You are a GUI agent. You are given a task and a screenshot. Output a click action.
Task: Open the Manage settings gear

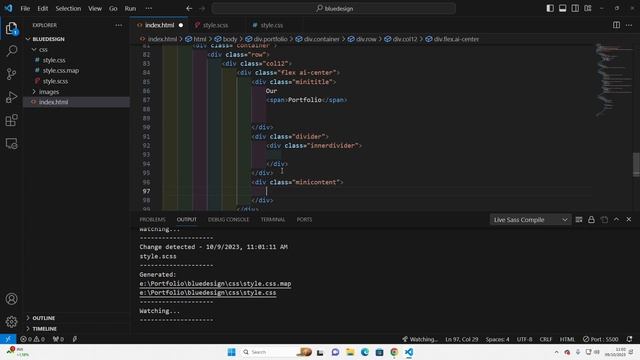coord(11,322)
